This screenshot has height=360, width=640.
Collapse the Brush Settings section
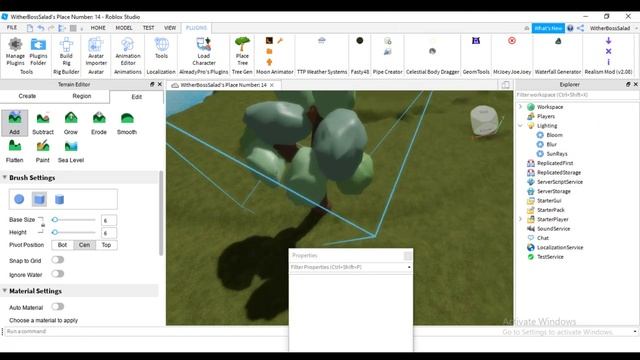(x=5, y=178)
